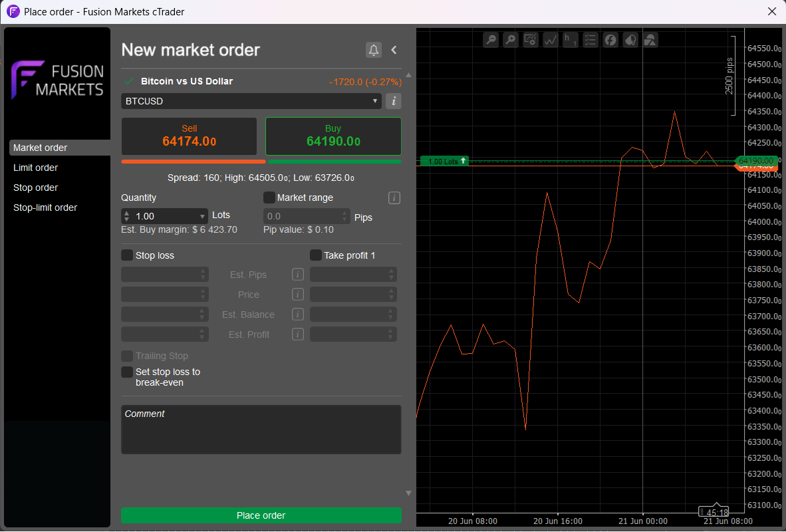Close the Place order window
786x532 pixels.
pyautogui.click(x=772, y=11)
